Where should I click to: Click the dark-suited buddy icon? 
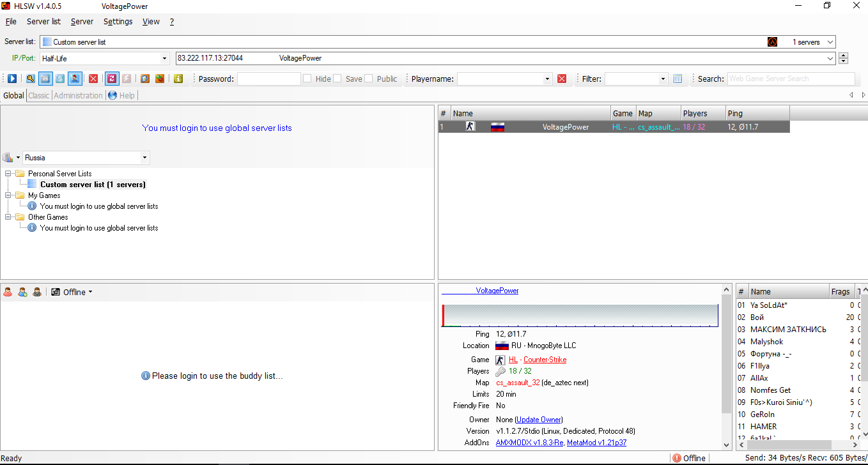pos(37,292)
